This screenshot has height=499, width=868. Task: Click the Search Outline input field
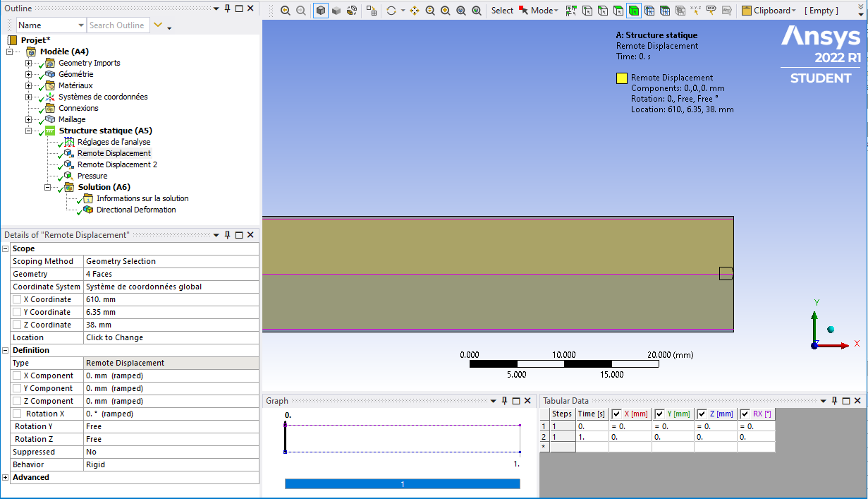(x=118, y=25)
